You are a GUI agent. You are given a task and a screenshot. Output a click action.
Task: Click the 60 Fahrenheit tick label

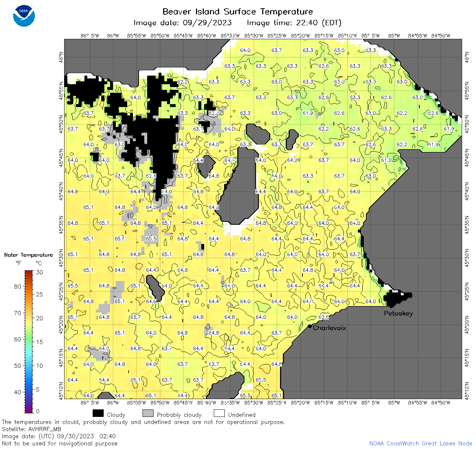click(17, 339)
